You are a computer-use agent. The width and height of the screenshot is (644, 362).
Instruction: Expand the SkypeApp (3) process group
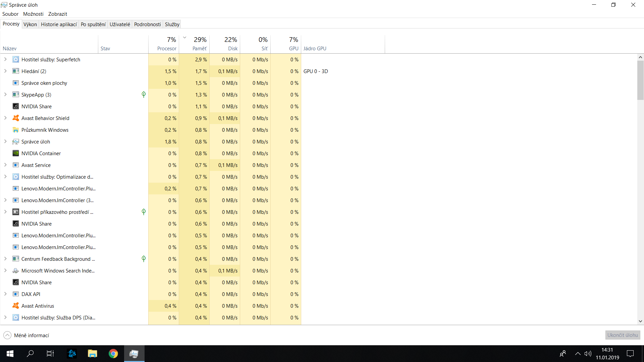click(x=5, y=95)
